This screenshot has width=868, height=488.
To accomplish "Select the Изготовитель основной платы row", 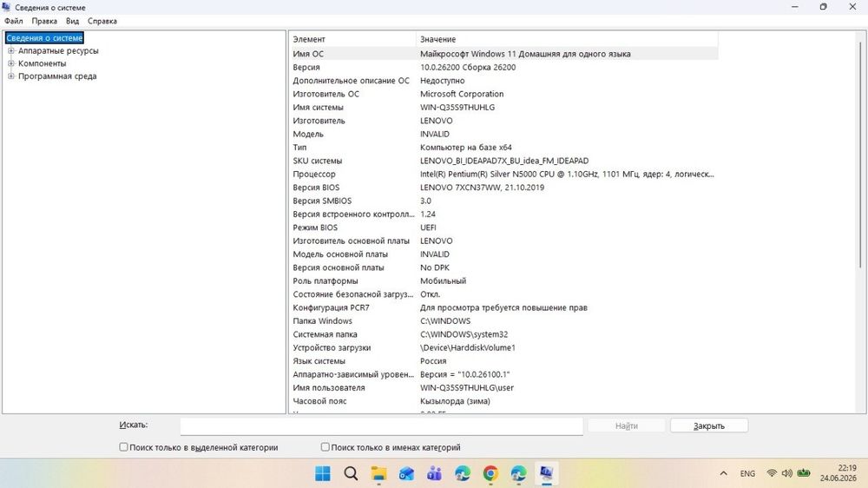I will 503,241.
